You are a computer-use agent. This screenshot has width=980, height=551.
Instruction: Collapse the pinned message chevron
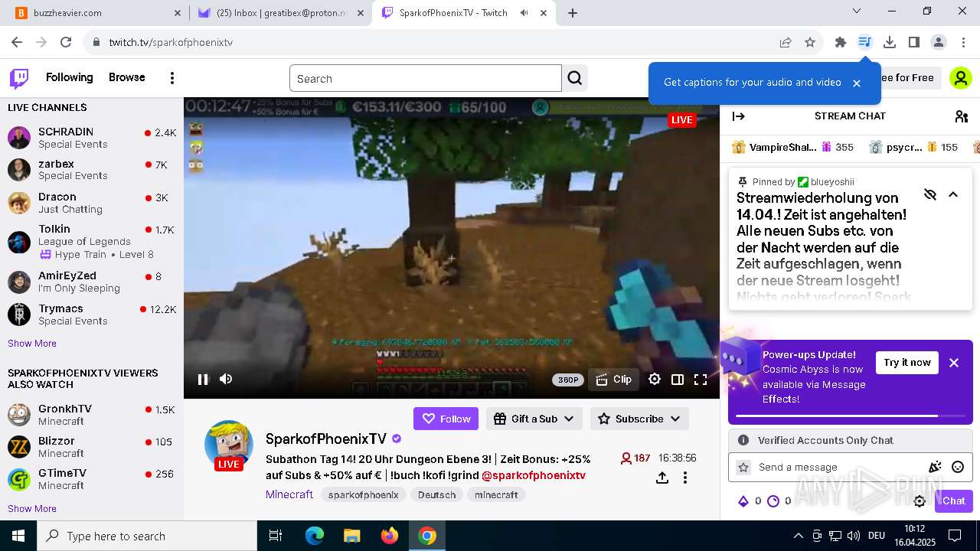pos(953,194)
